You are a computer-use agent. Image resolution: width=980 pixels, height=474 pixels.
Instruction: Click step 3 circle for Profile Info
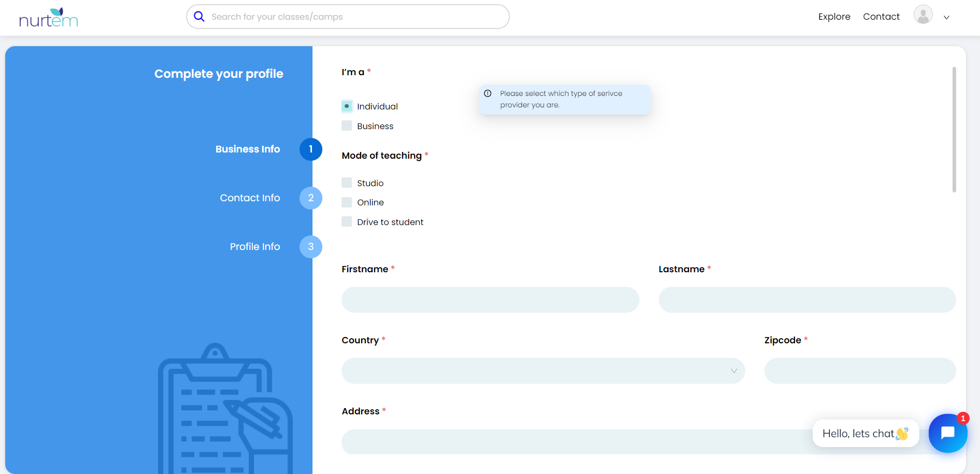tap(310, 247)
